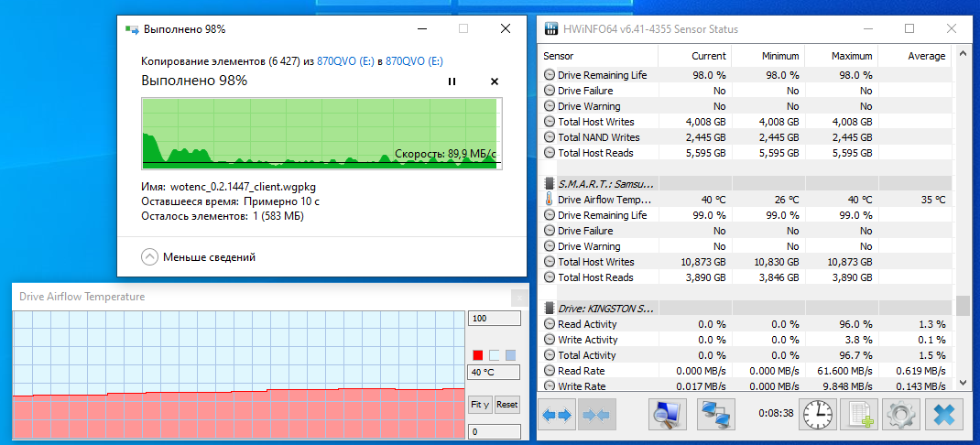Screen dimensions: 980x445
Task: Open the source 870QVO (E:) link after 'из'
Action: [x=345, y=61]
